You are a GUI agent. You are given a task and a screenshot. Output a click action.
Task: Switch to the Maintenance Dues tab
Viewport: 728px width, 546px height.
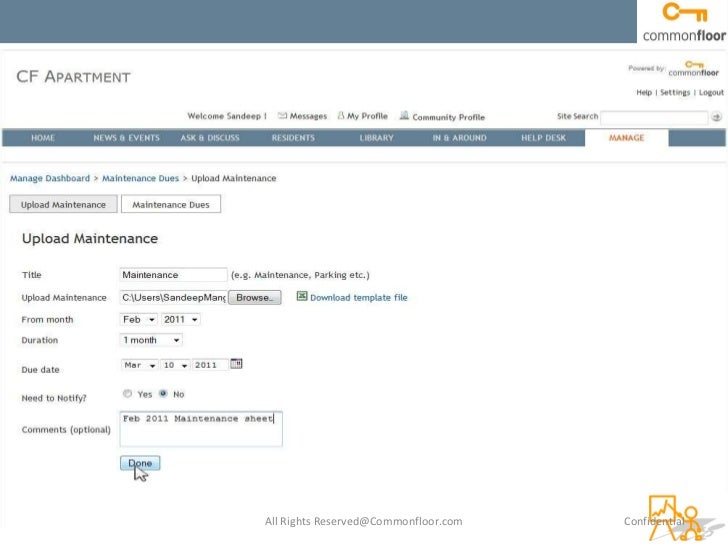click(171, 204)
